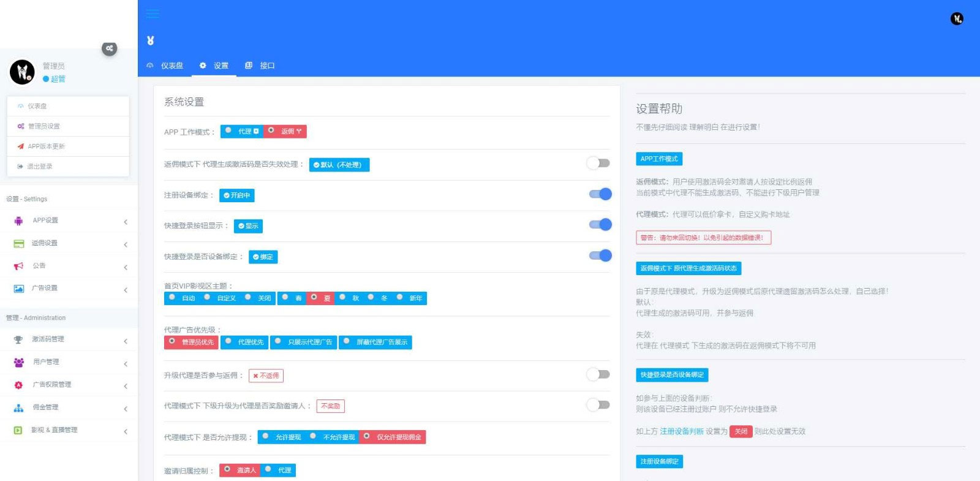Enable the 升级代理是否参与返佣 switch
Screen dimensions: 980x481
coord(598,374)
